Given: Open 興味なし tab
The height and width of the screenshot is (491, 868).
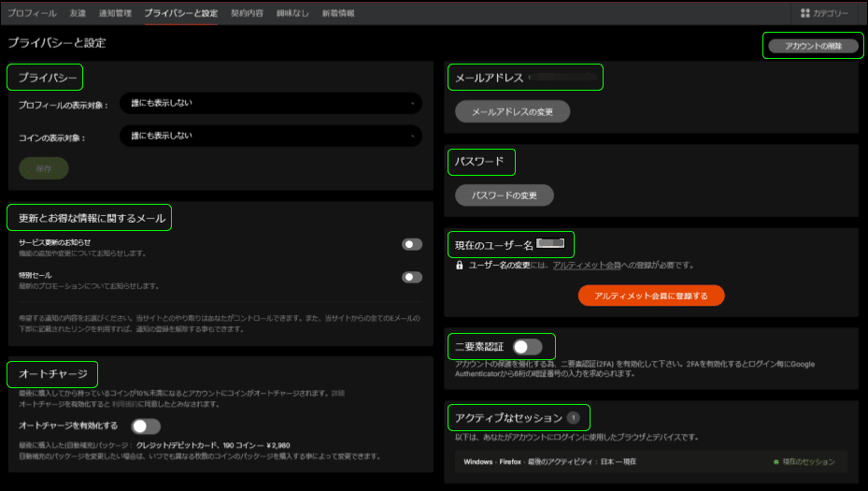Looking at the screenshot, I should (292, 13).
